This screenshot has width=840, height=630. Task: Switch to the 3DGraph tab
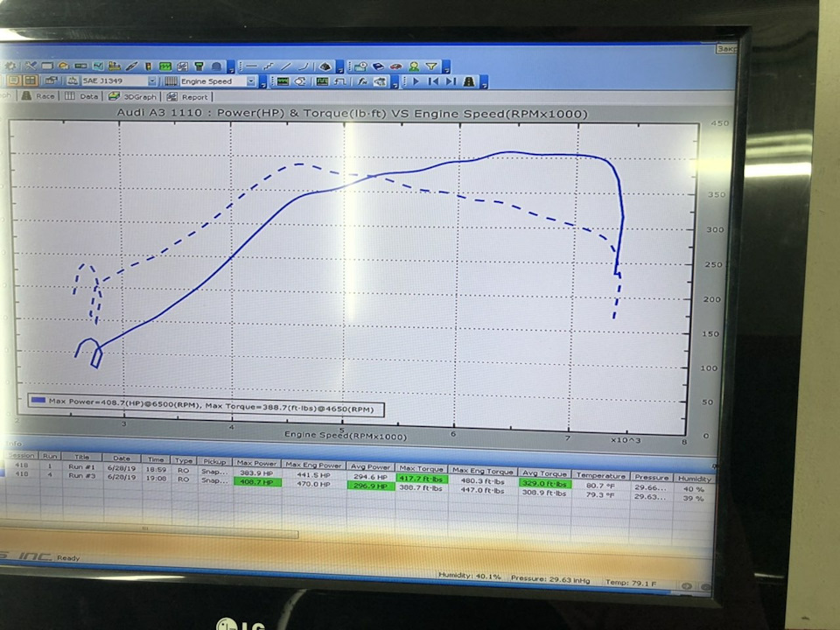click(132, 96)
